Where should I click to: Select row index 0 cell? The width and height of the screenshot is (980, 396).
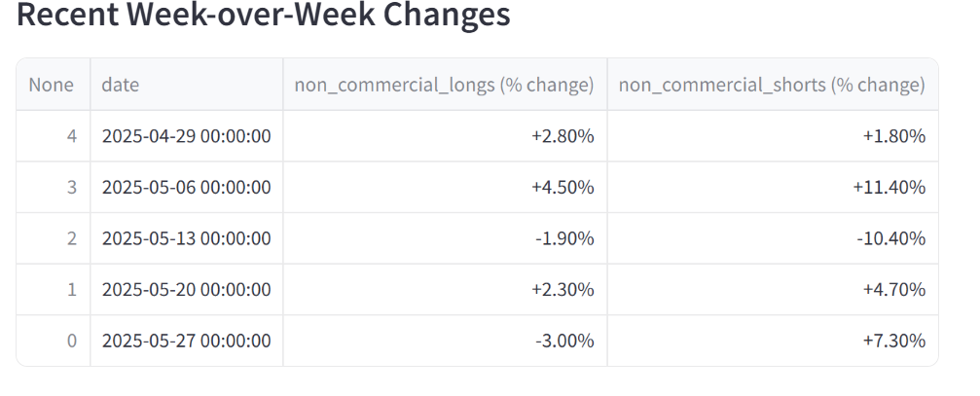tap(54, 342)
